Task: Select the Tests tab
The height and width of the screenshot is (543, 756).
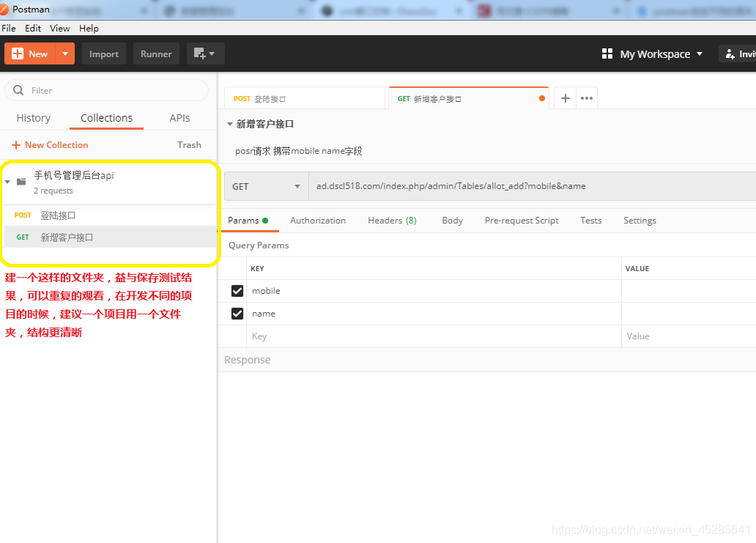Action: [x=590, y=221]
